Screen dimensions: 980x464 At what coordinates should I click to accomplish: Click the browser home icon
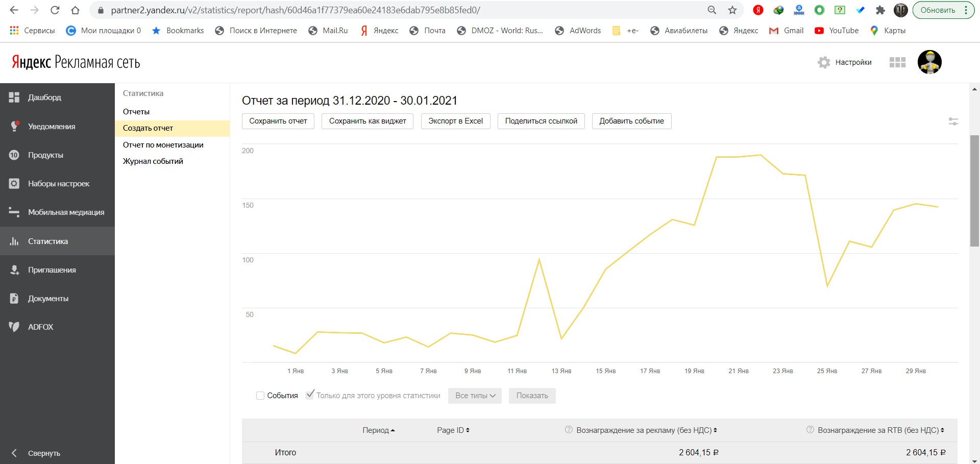(x=76, y=10)
